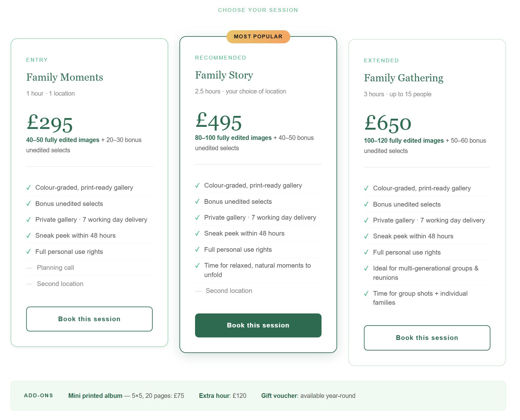Click the Most Popular badge
Screen dimensions: 520x420
(258, 37)
